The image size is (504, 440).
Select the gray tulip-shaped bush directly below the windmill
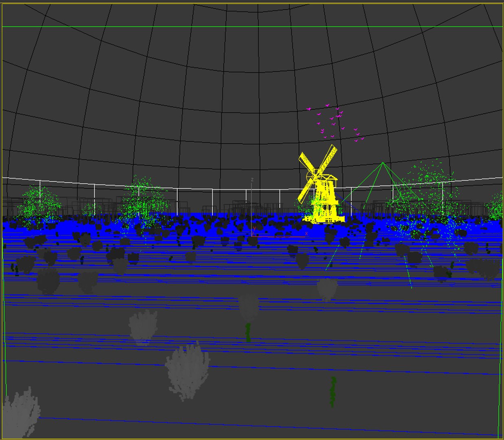coord(327,289)
